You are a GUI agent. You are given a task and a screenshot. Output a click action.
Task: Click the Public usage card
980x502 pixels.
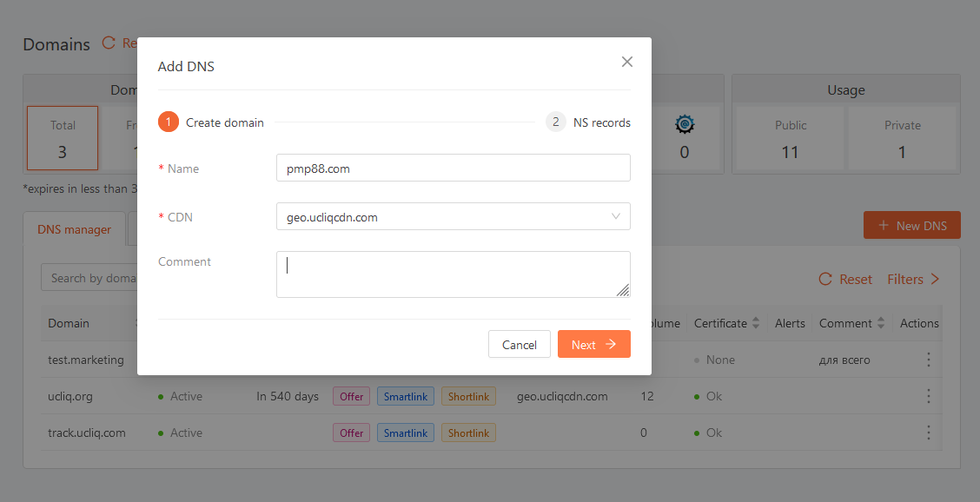(x=790, y=138)
